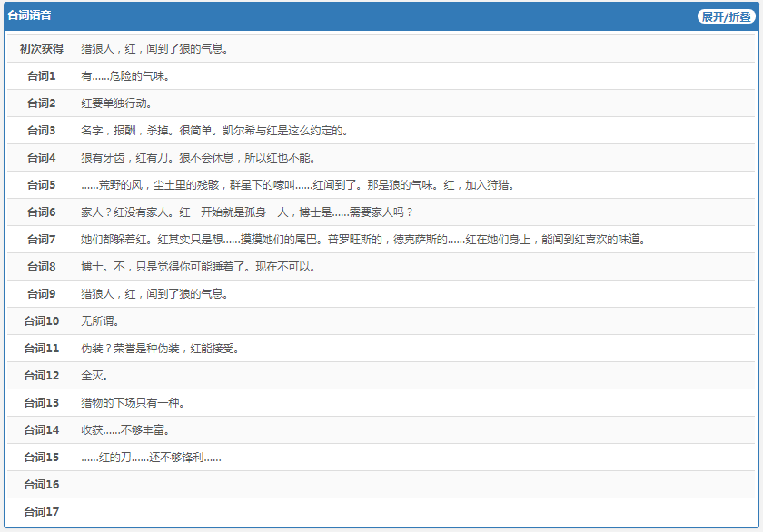Click the 台词7 row label
The image size is (763, 532).
[x=42, y=240]
